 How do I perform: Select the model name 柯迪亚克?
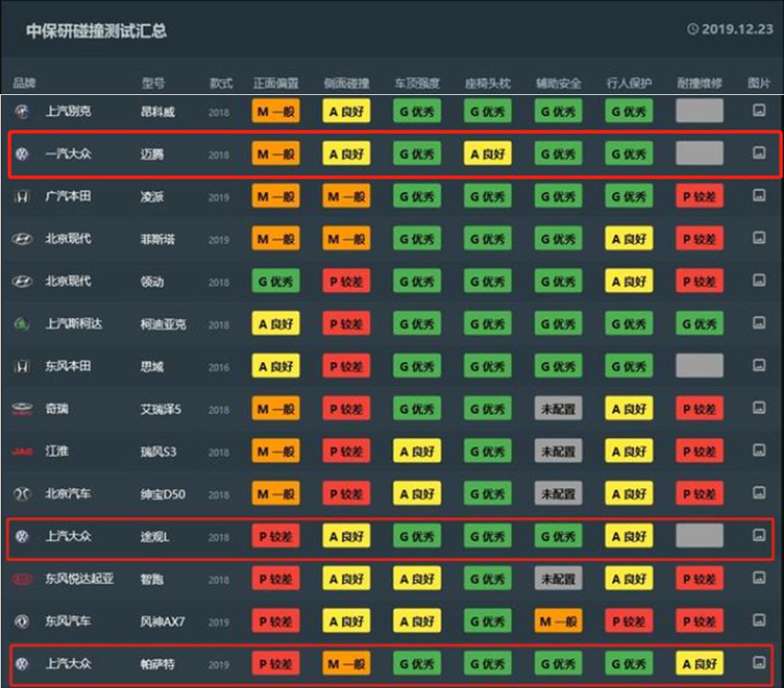[163, 324]
